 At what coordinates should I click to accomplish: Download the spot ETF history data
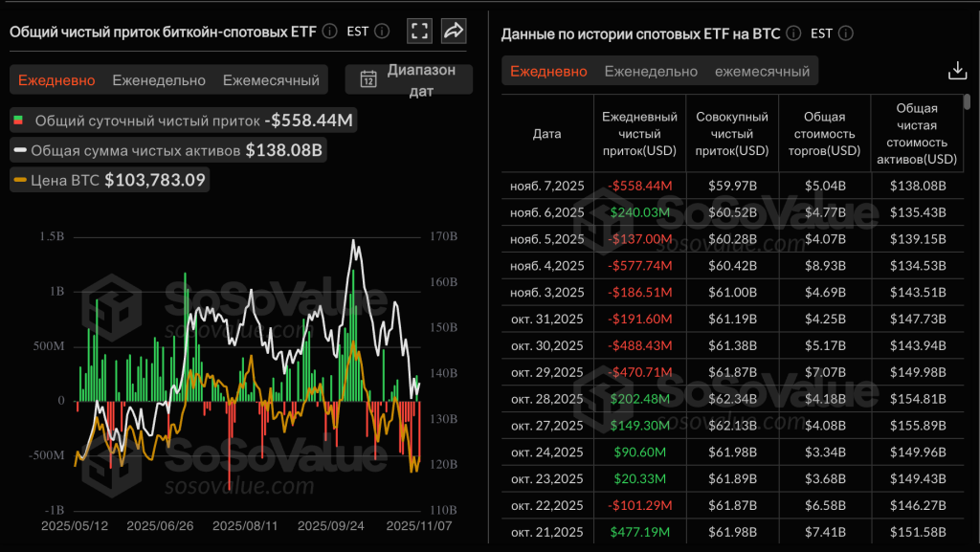coord(956,71)
